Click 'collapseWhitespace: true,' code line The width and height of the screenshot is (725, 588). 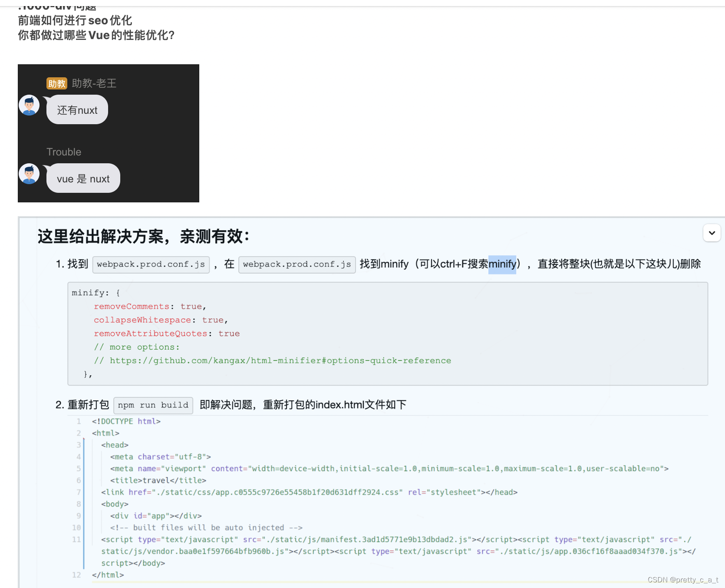[x=161, y=320]
